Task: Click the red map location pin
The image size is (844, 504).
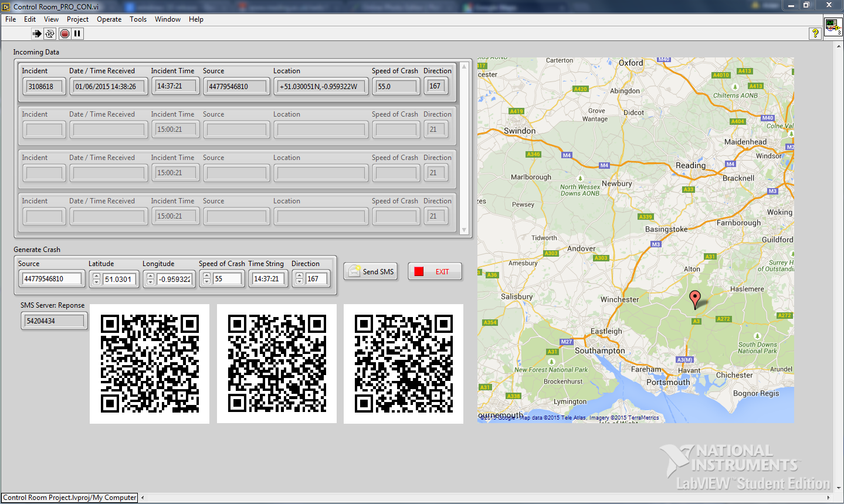Action: click(695, 299)
